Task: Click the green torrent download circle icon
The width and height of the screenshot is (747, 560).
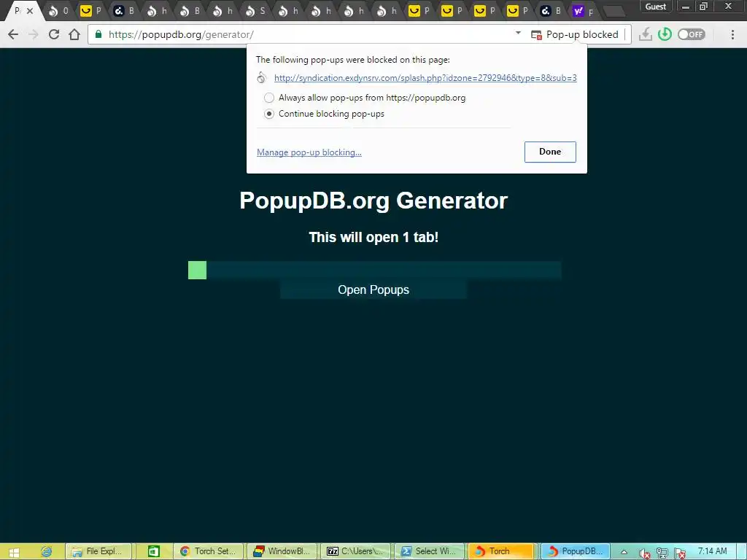Action: (x=665, y=34)
